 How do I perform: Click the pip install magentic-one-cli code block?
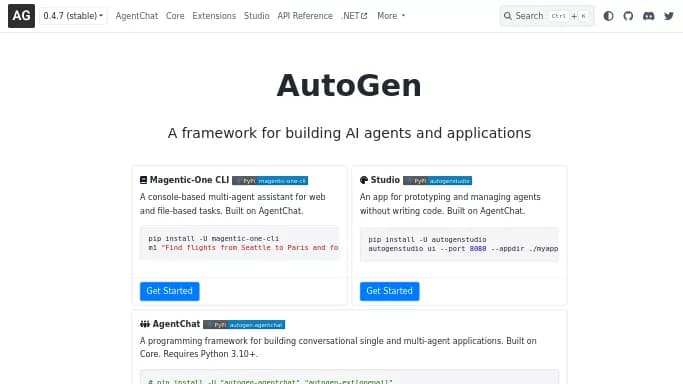[x=239, y=243]
